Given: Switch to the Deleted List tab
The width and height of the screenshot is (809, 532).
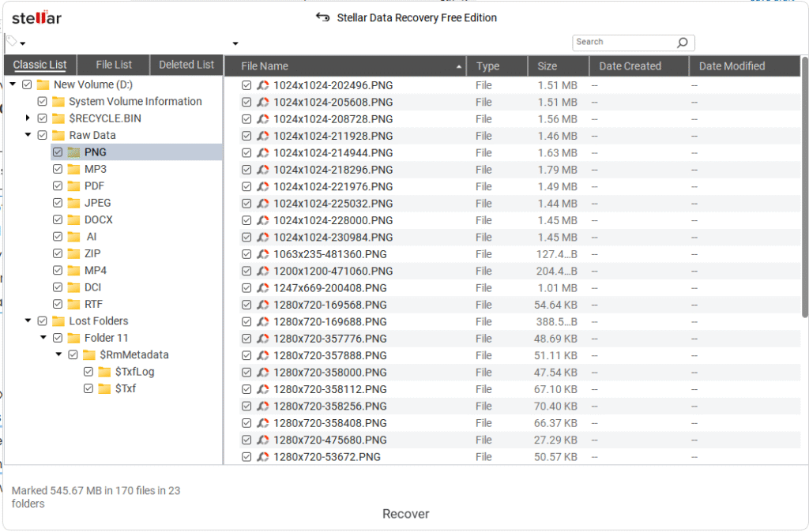Looking at the screenshot, I should tap(186, 64).
